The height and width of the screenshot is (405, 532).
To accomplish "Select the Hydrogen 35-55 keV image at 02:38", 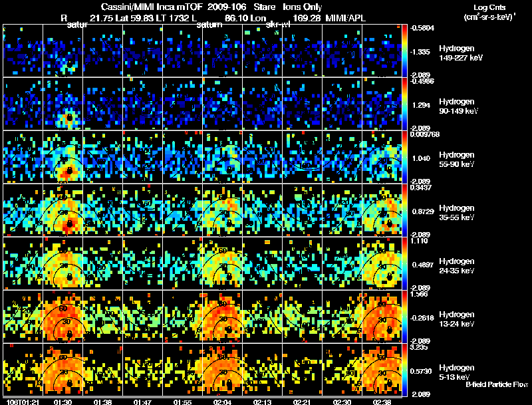I will (x=382, y=210).
